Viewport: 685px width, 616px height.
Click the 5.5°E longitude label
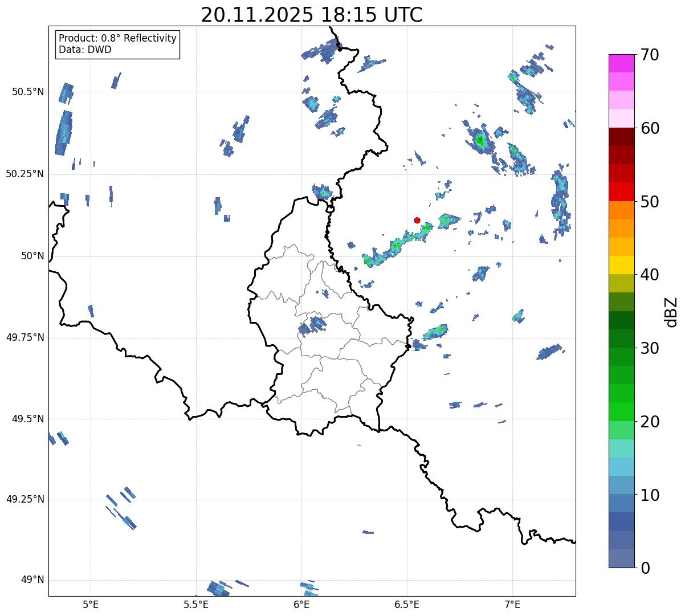[196, 604]
